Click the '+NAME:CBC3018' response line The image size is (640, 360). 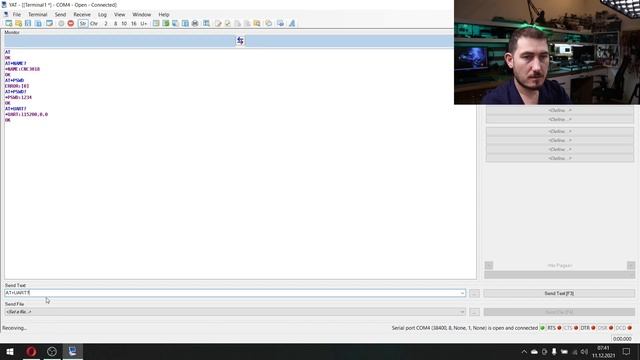point(22,69)
